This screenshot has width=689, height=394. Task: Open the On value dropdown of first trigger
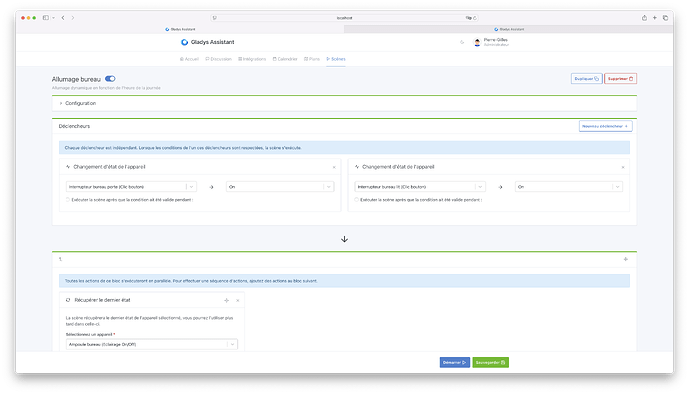280,187
